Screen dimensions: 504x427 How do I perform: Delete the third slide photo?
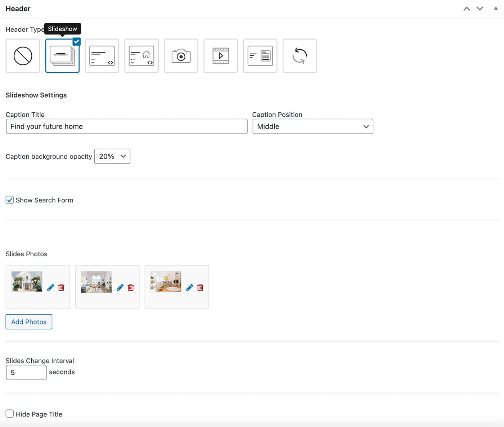[x=200, y=287]
